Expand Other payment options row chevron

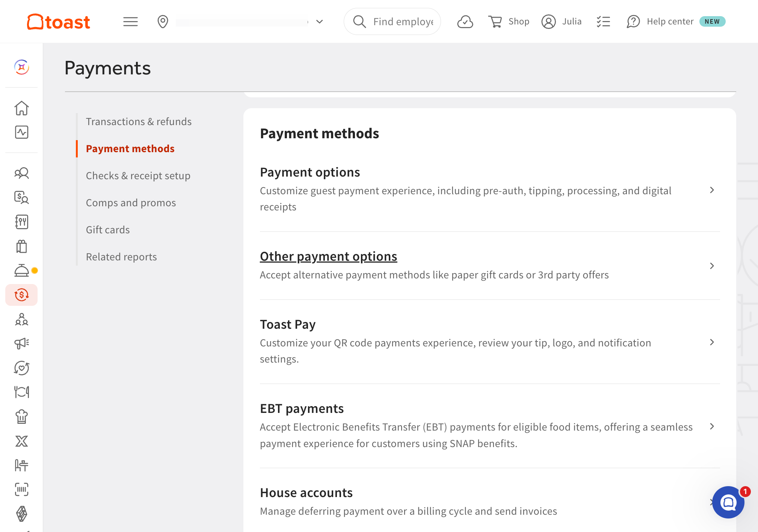coord(712,266)
